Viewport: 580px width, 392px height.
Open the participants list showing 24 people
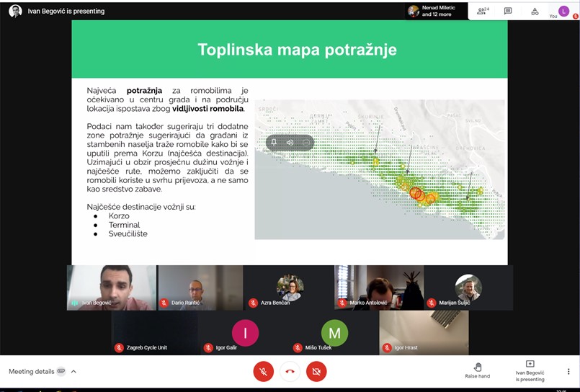(x=481, y=11)
